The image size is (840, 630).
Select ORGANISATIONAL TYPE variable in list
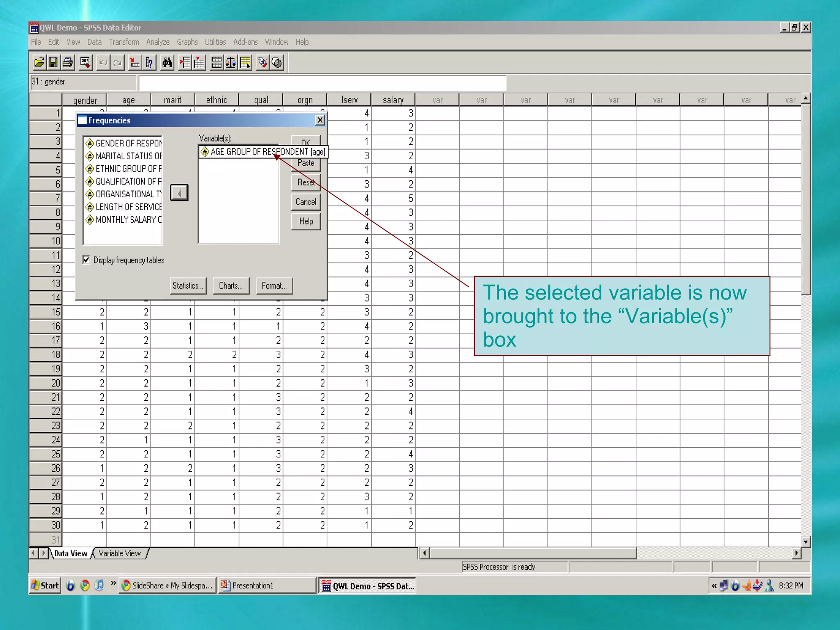click(x=123, y=194)
